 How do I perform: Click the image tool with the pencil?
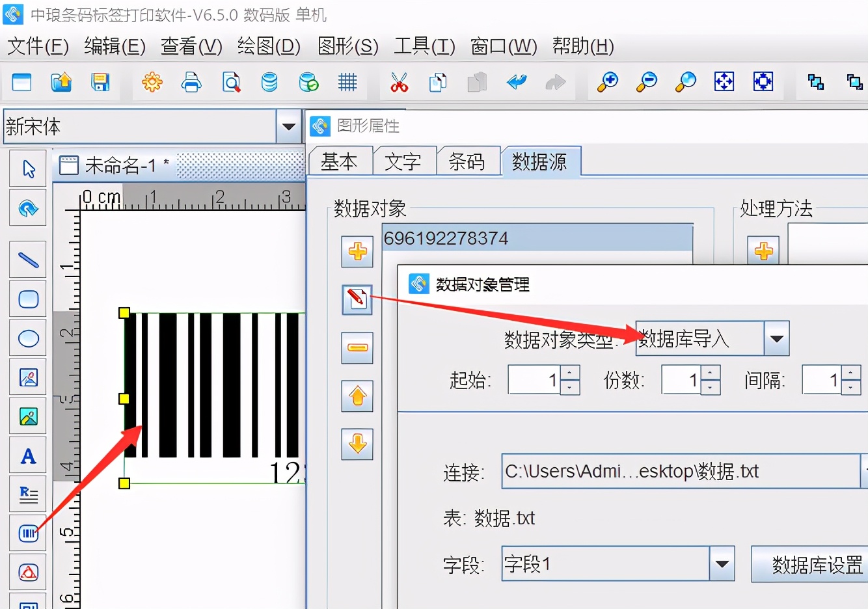click(x=28, y=377)
